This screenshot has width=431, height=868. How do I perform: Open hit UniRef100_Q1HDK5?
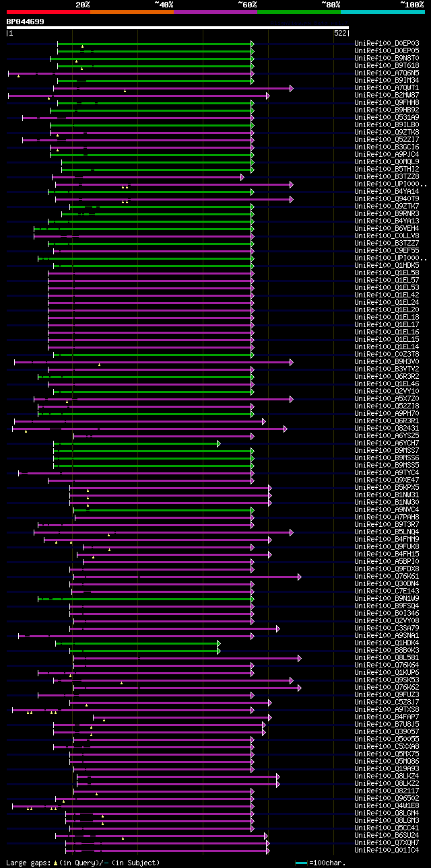[387, 266]
